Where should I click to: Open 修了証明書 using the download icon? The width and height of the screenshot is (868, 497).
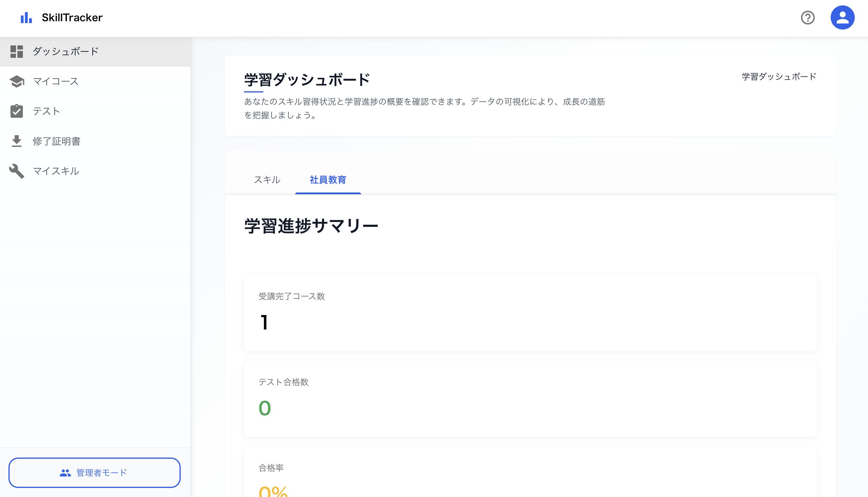coord(17,141)
